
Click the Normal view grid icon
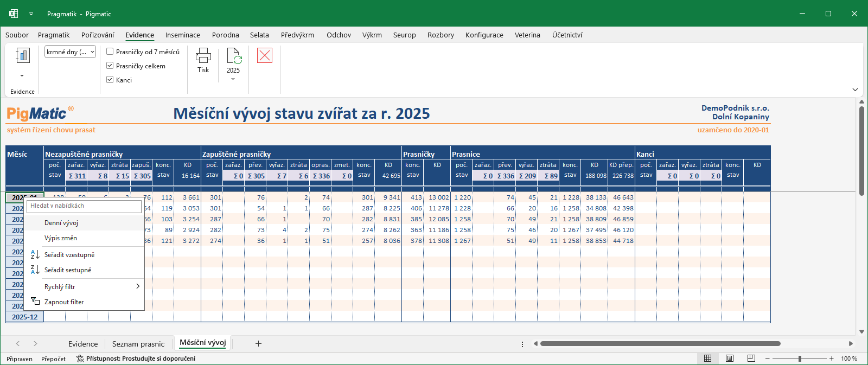708,358
